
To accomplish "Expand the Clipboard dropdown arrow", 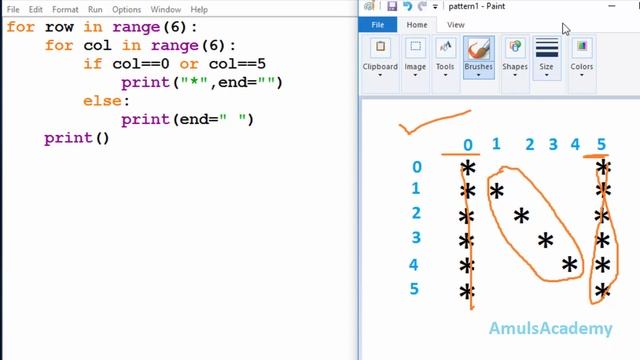I will pyautogui.click(x=380, y=75).
